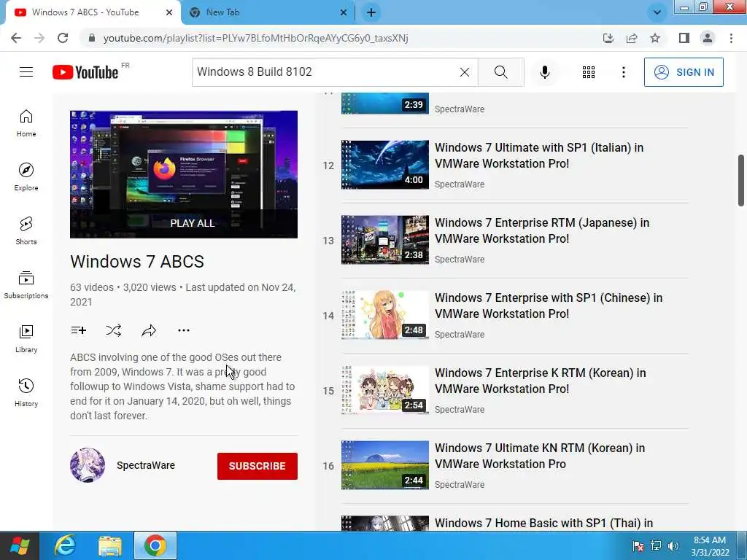The height and width of the screenshot is (560, 747).
Task: Click the YouTube logo
Action: (85, 72)
